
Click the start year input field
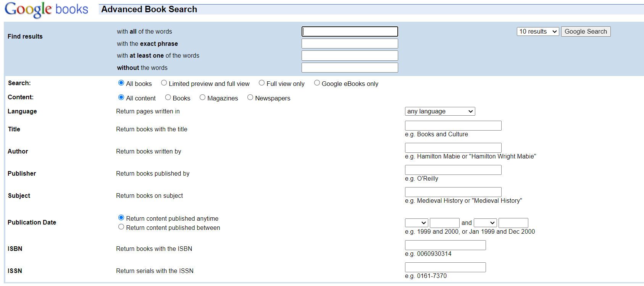[x=445, y=223]
